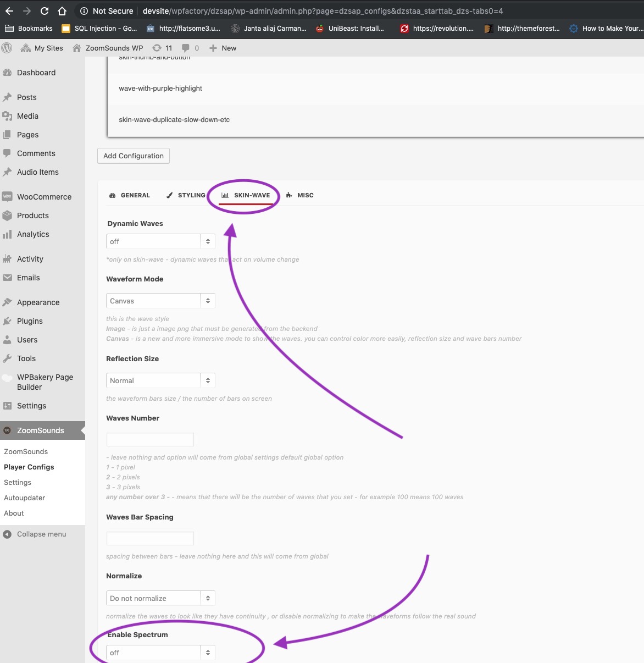Viewport: 644px width, 663px height.
Task: Open the Reflection Size dropdown
Action: click(160, 380)
